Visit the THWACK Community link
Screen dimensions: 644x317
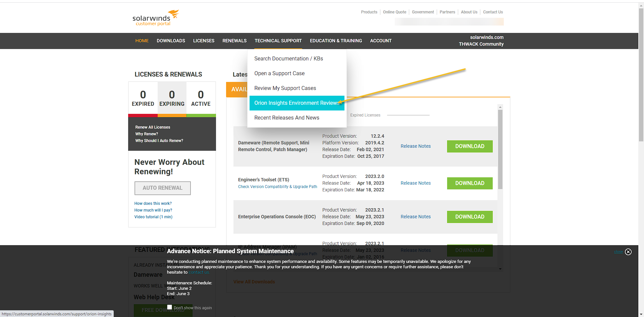[x=481, y=44]
